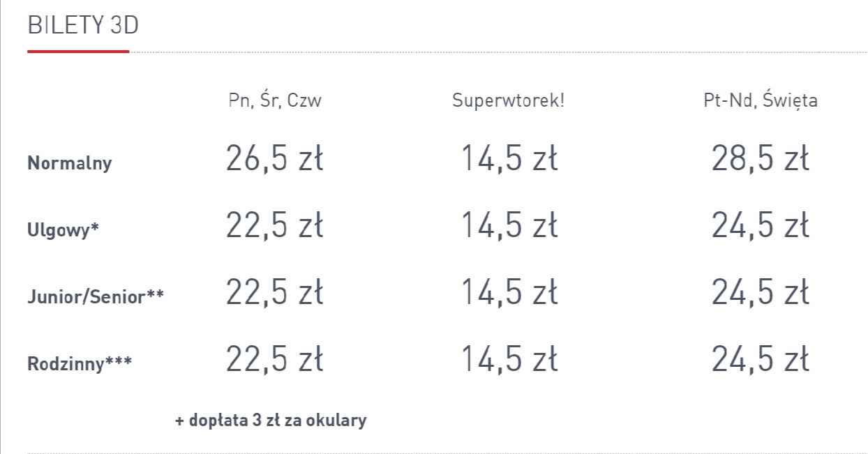Screen dimensions: 868x454
Task: Select the Pn, Śr, Czw column header
Action: 275,100
